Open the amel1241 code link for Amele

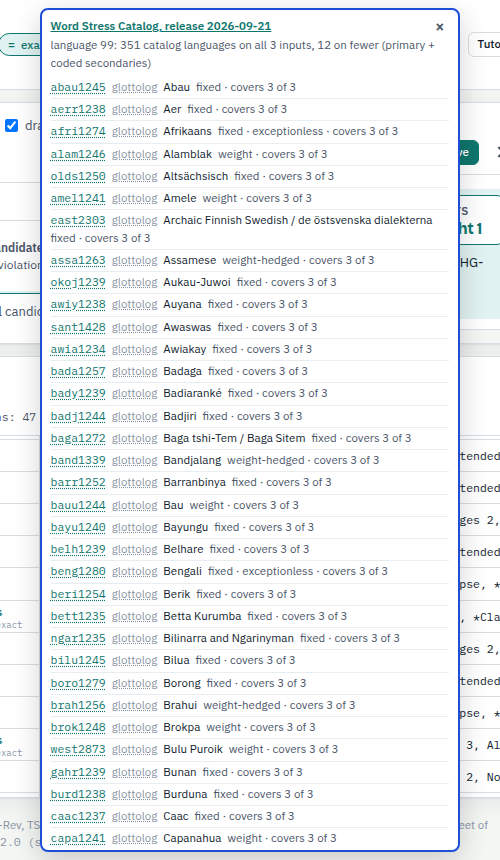coord(78,198)
